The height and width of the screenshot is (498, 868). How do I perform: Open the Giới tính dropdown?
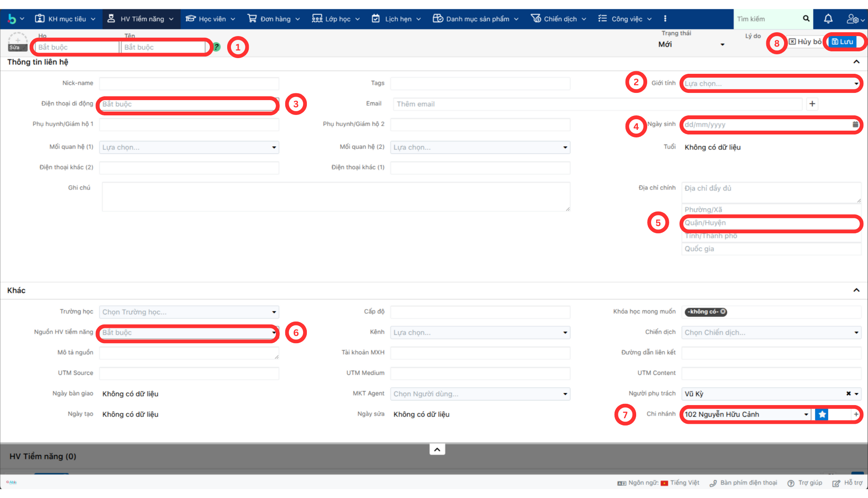pyautogui.click(x=771, y=84)
